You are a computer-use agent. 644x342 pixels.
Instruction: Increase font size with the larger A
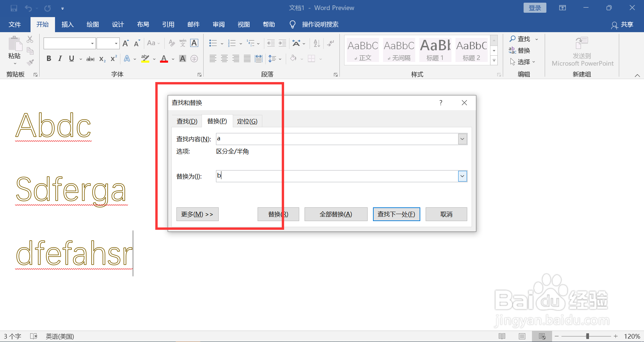click(126, 43)
